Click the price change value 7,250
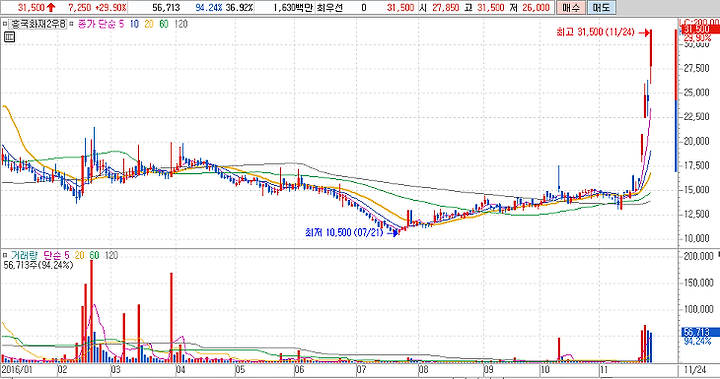Viewport: 720px width, 379px height. tap(79, 7)
